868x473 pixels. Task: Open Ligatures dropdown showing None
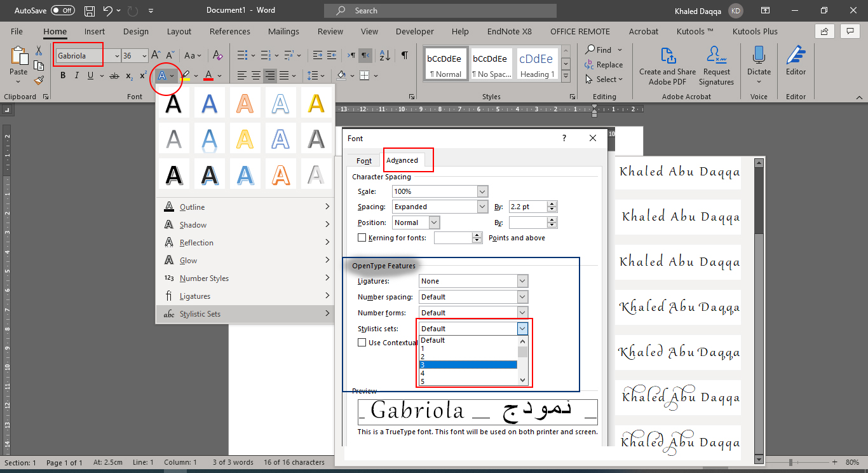click(x=522, y=281)
